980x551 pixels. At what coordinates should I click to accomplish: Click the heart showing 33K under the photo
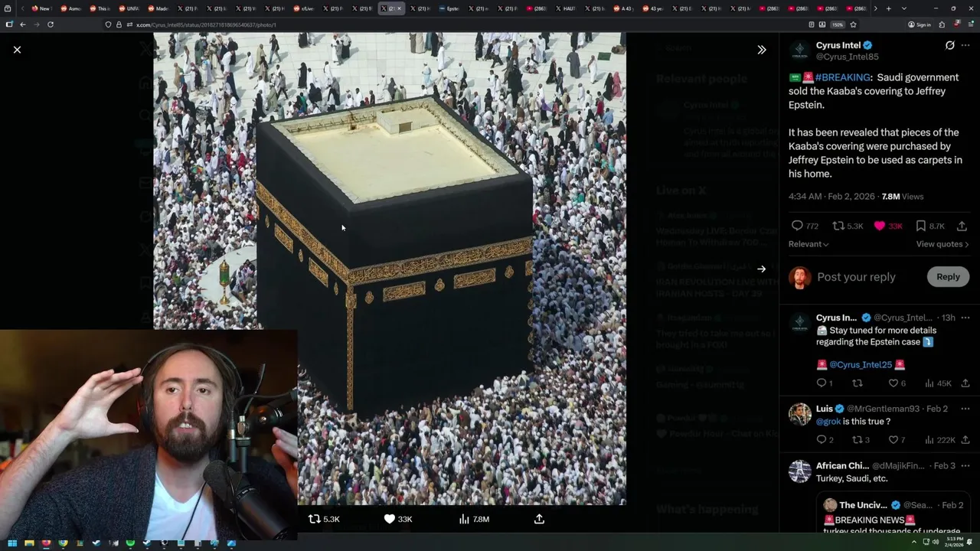click(398, 519)
